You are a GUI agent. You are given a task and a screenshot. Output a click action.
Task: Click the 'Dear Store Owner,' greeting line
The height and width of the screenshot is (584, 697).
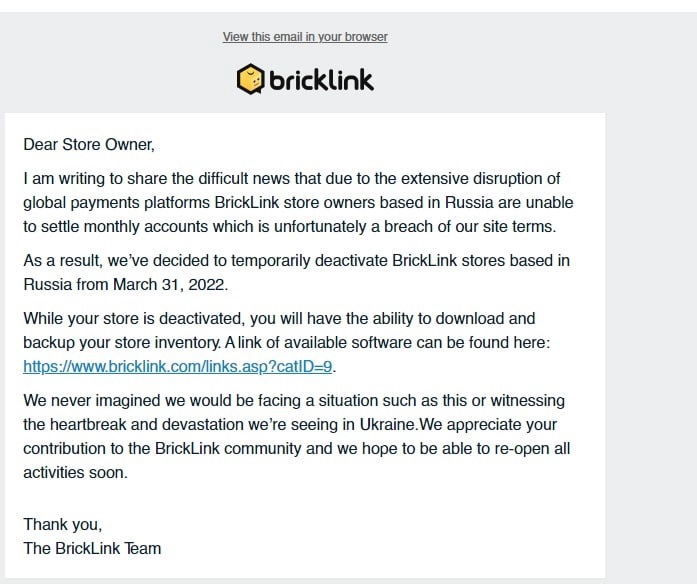pyautogui.click(x=89, y=145)
